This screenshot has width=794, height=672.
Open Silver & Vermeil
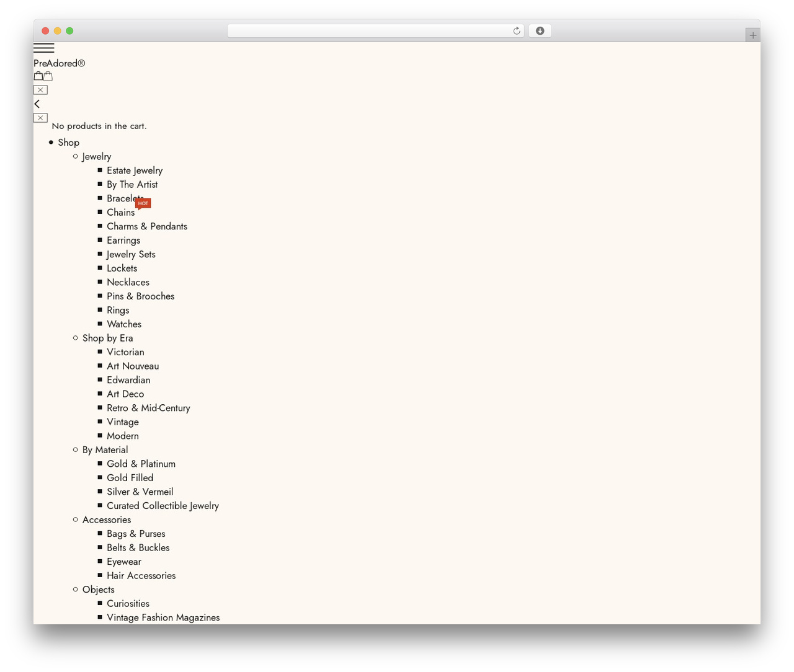click(140, 492)
